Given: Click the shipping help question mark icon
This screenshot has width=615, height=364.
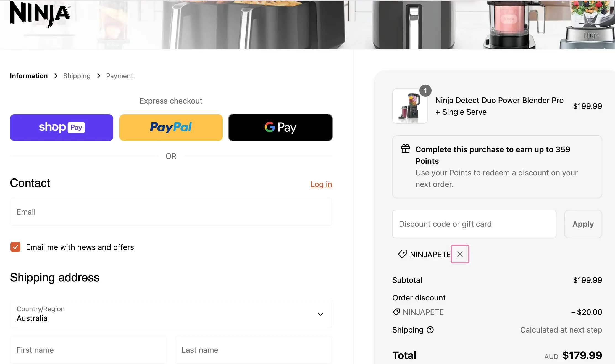Looking at the screenshot, I should [430, 330].
